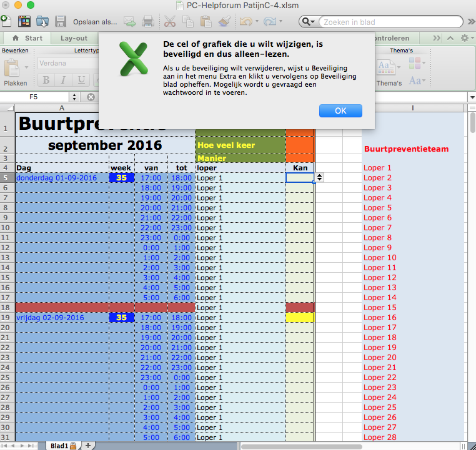Click the copy icon
476x450 pixels.
[188, 21]
